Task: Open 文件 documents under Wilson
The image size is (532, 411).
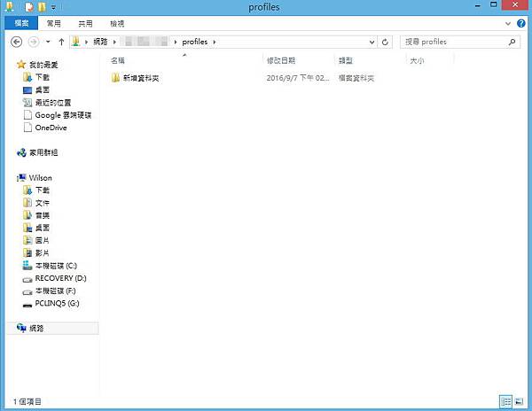Action: [x=43, y=203]
